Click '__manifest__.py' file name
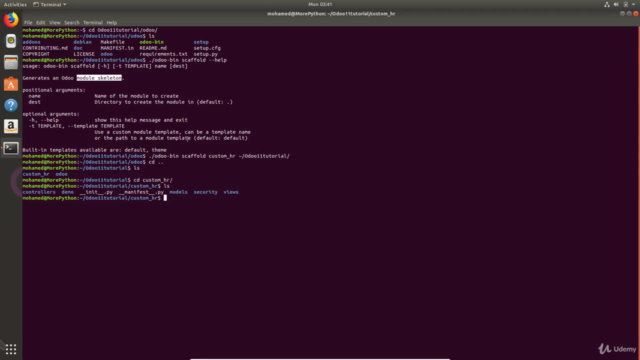640x360 pixels. (141, 192)
